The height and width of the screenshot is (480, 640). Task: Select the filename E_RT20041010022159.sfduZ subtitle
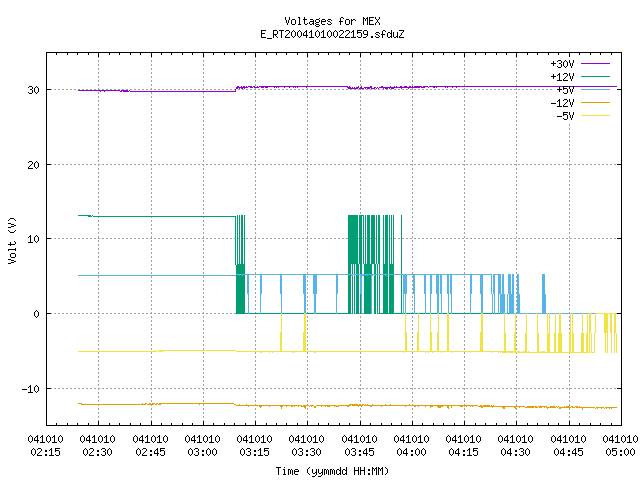click(x=332, y=34)
